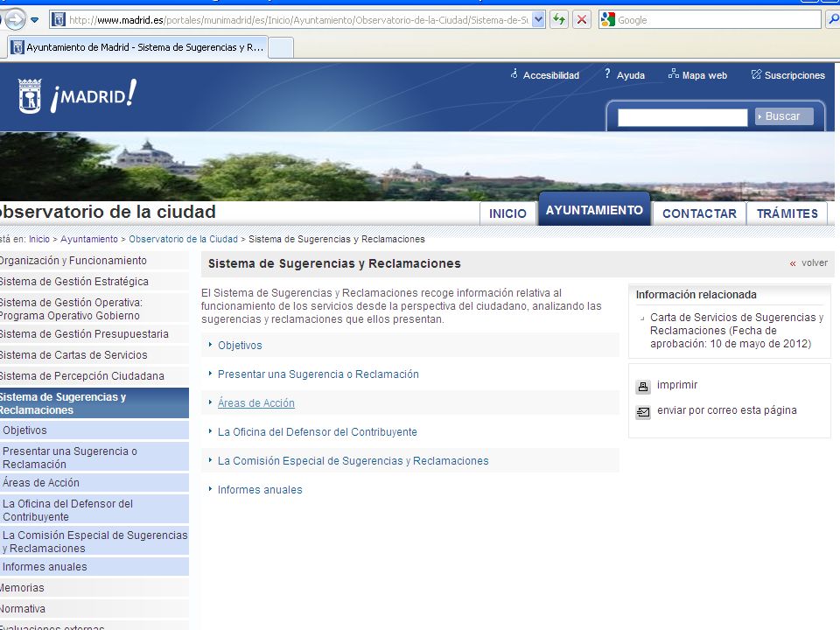Click the Buscar search button

(784, 116)
